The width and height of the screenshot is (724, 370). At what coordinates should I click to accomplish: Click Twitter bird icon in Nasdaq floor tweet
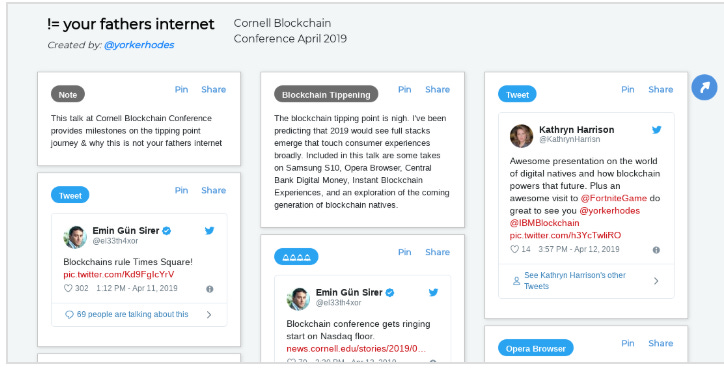pos(433,292)
